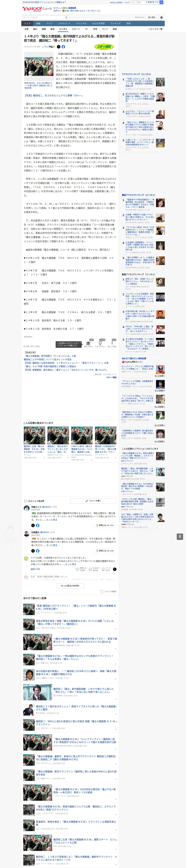Open the トップ tab
186x868 pixels.
click(27, 24)
